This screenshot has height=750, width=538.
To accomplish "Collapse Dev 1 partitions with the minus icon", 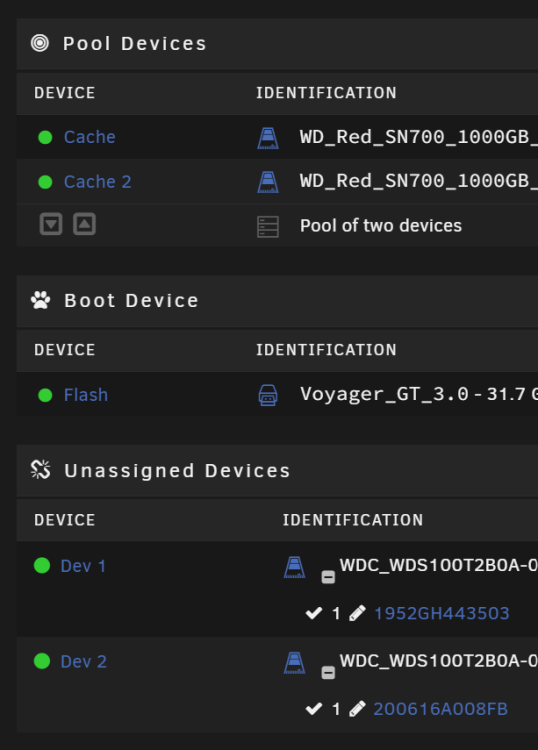I will click(328, 577).
